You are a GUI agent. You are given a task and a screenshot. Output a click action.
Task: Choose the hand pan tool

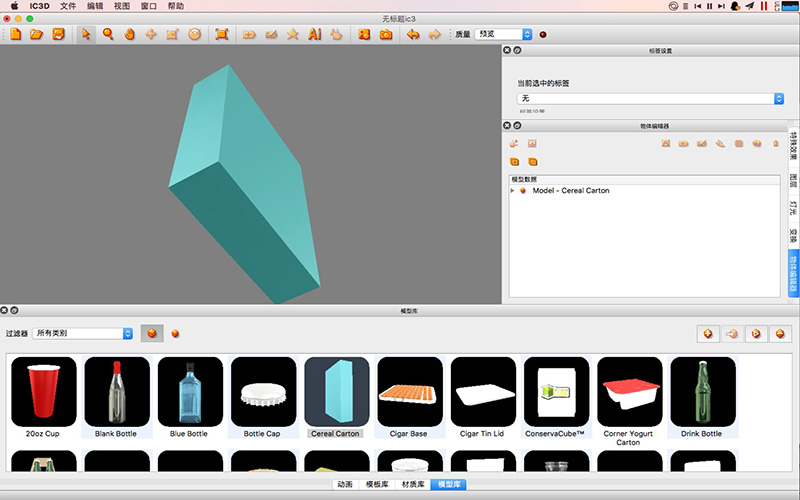pyautogui.click(x=130, y=34)
